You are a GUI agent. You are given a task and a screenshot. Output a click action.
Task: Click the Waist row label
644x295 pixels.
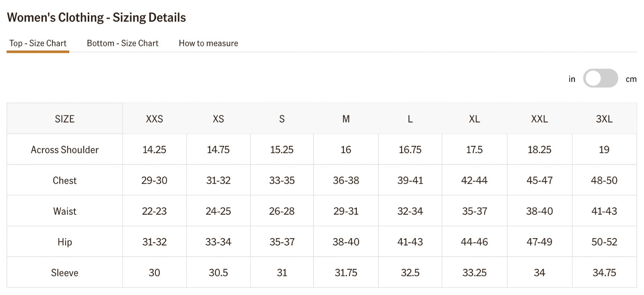[x=64, y=211]
